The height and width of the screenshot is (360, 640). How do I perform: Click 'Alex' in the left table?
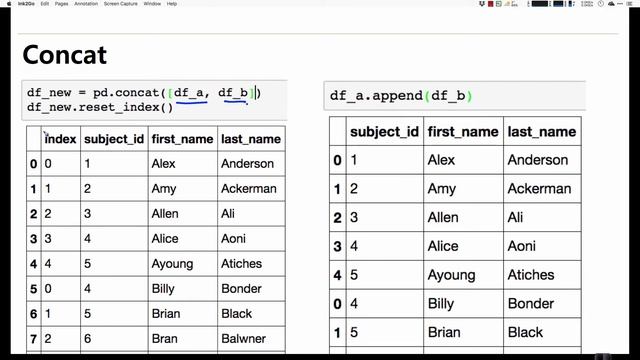[x=163, y=164]
